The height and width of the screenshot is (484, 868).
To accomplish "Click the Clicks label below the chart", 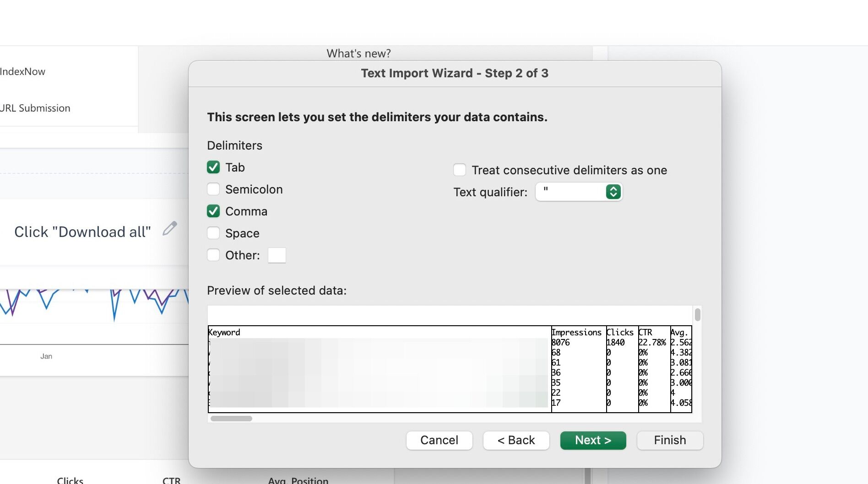I will [70, 480].
